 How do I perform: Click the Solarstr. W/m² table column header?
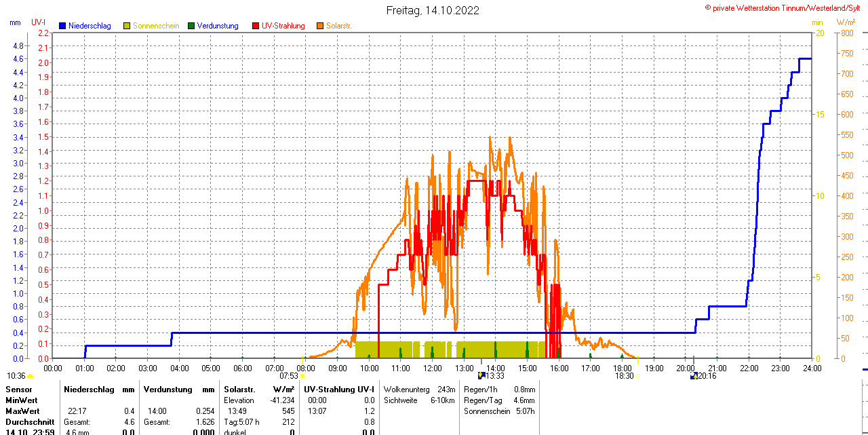258,390
